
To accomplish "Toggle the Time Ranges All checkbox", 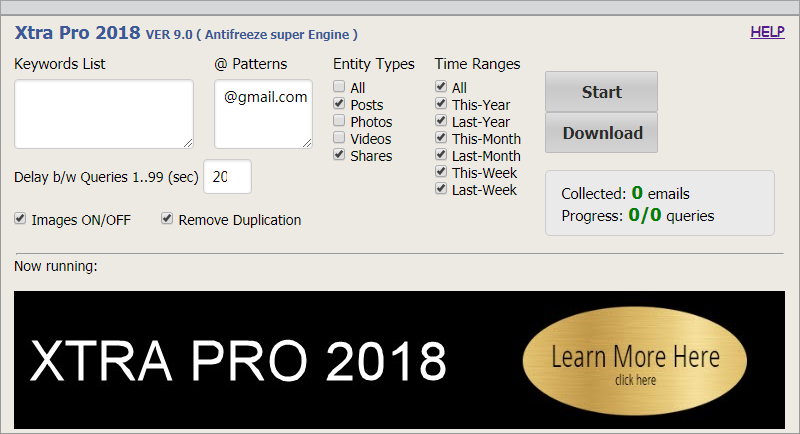I will click(441, 86).
